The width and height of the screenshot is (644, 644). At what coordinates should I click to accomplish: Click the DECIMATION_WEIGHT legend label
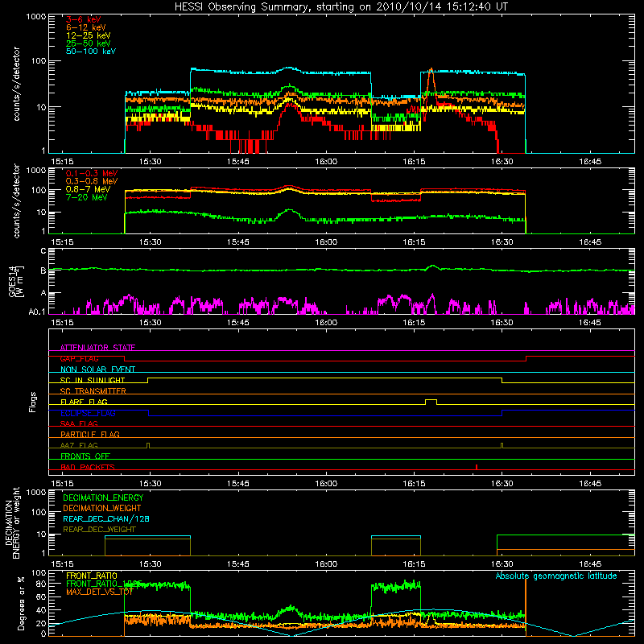click(102, 508)
